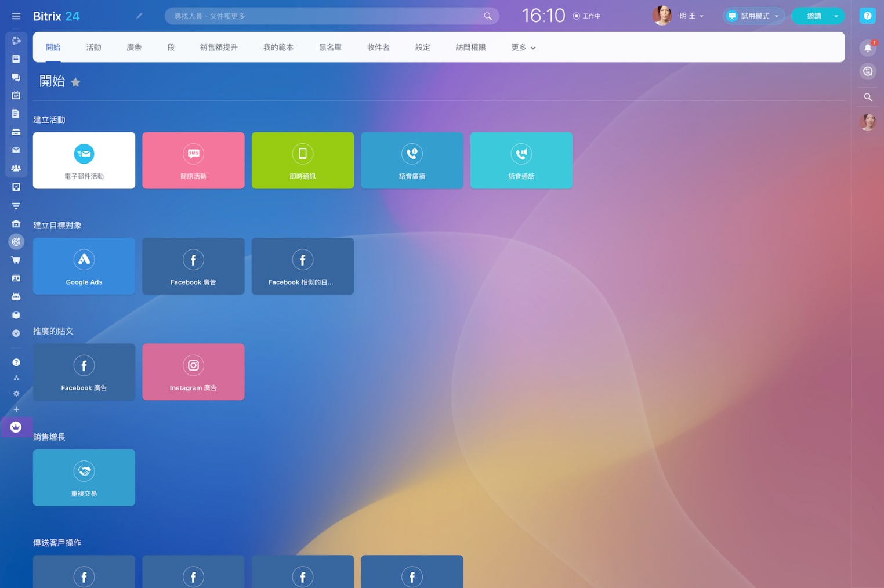Add a sidebar item with plus icon
The height and width of the screenshot is (588, 884).
click(x=16, y=409)
